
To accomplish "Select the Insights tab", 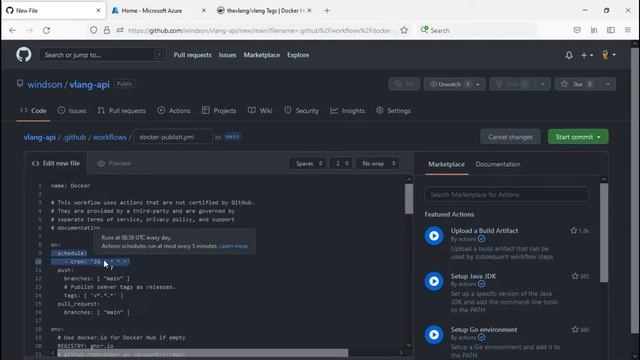I will [x=347, y=111].
